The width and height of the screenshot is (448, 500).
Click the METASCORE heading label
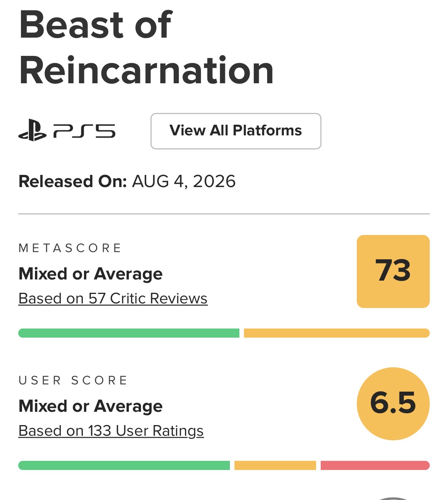70,248
